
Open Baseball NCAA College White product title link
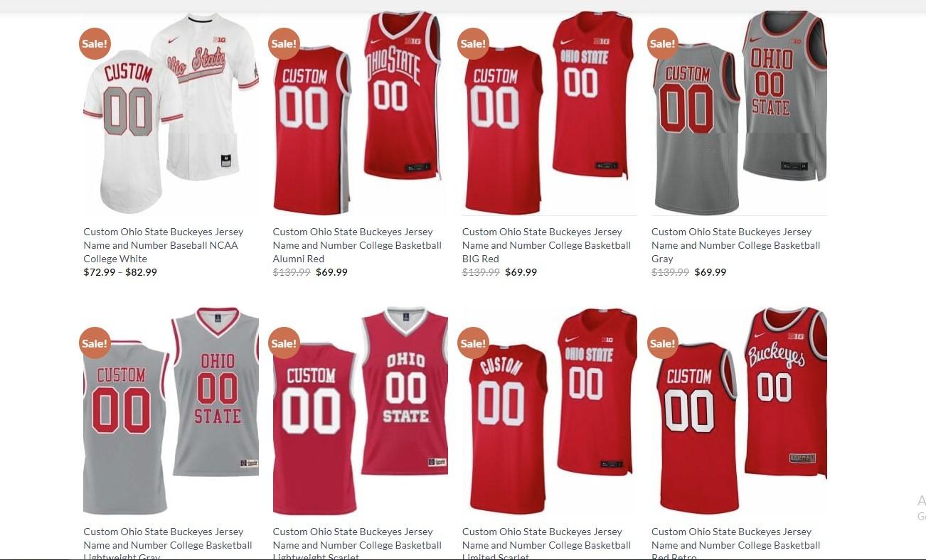164,245
